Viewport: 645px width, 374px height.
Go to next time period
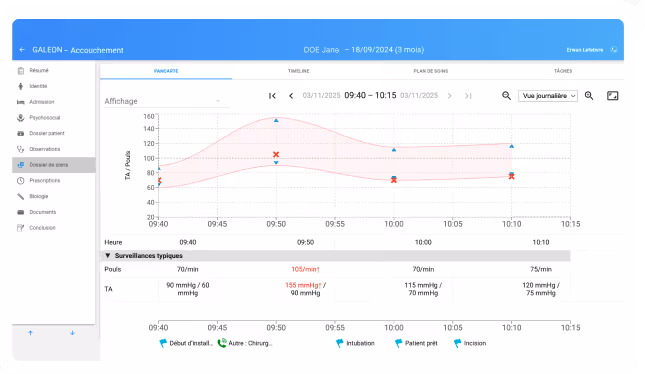point(450,96)
